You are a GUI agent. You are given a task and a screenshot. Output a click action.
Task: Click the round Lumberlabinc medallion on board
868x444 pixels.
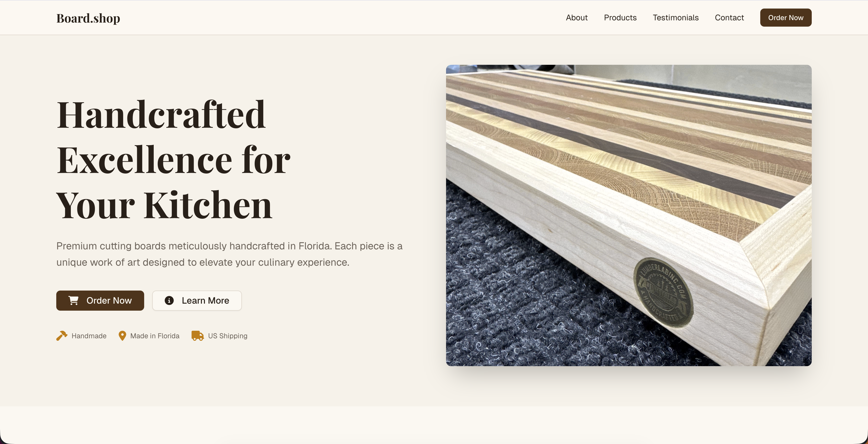pos(663,292)
